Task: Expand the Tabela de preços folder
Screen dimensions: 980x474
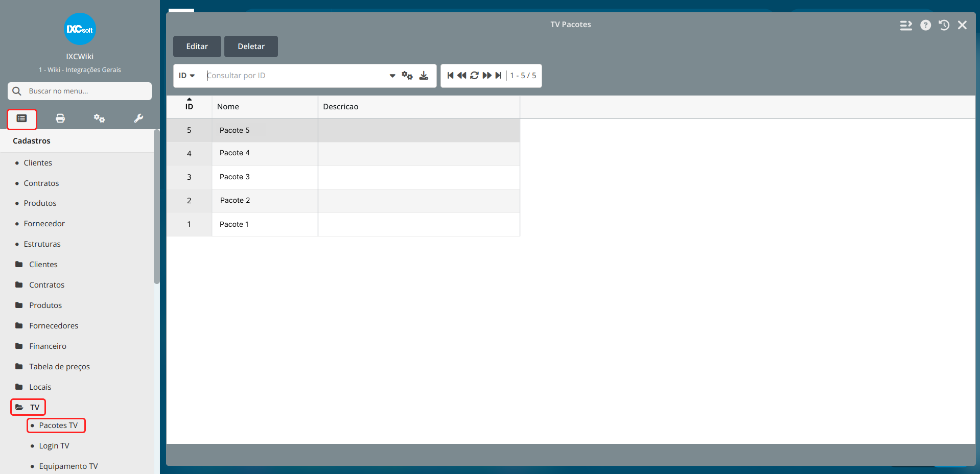Action: click(x=59, y=367)
